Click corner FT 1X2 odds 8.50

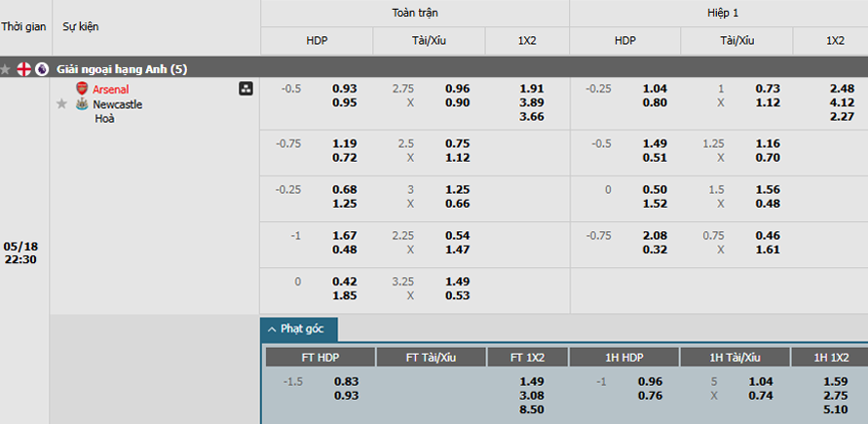click(x=532, y=409)
